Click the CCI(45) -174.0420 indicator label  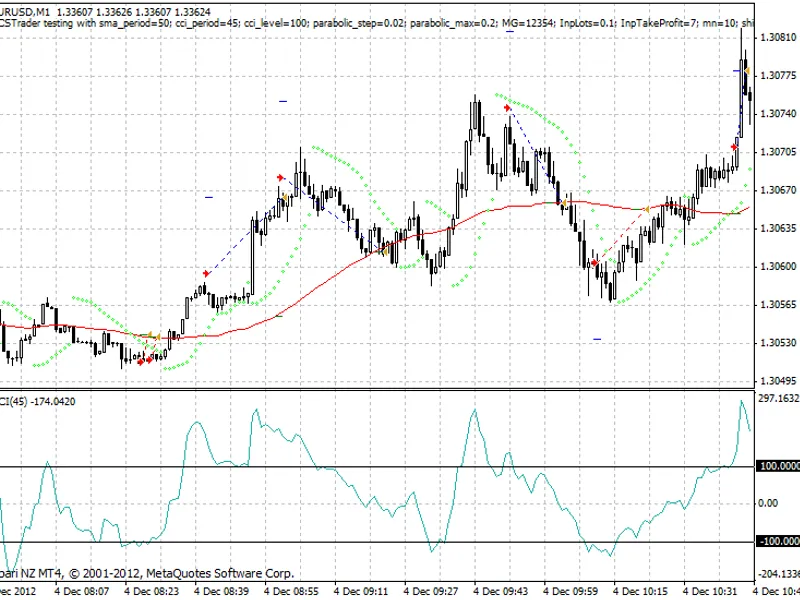coord(38,402)
